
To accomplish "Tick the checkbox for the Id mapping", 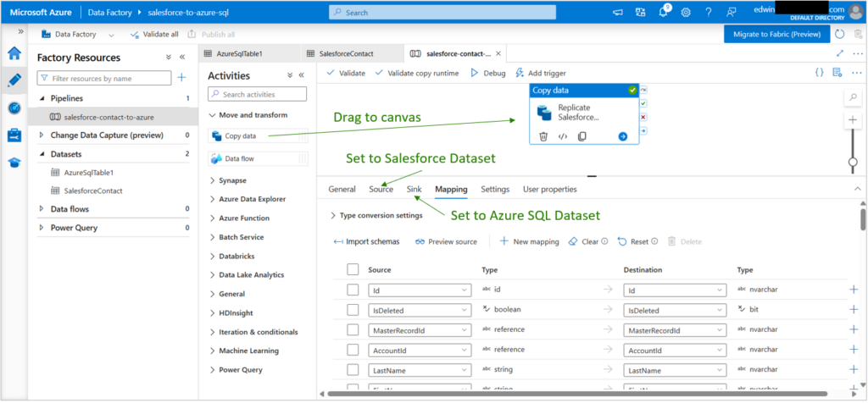I will [x=353, y=290].
